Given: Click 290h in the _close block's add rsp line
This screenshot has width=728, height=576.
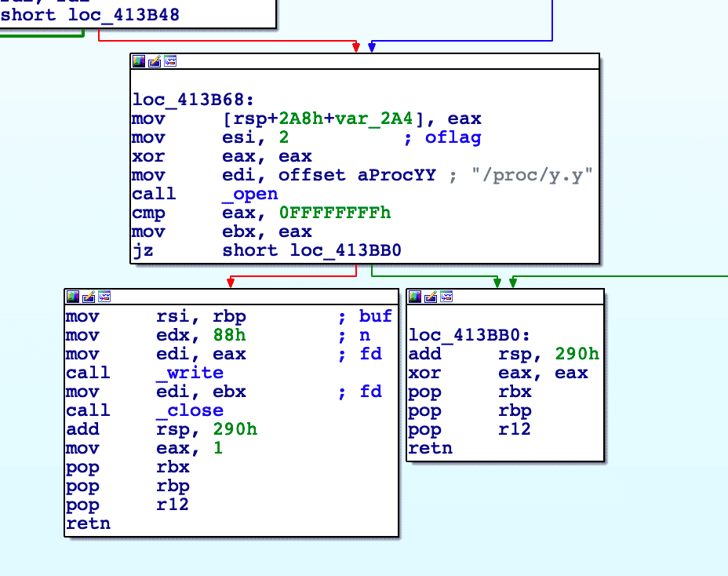Looking at the screenshot, I should click(235, 429).
